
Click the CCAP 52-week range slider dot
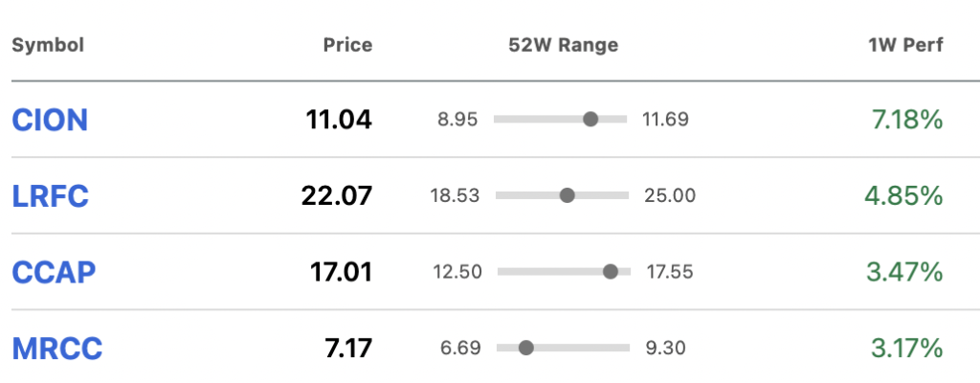(x=611, y=272)
